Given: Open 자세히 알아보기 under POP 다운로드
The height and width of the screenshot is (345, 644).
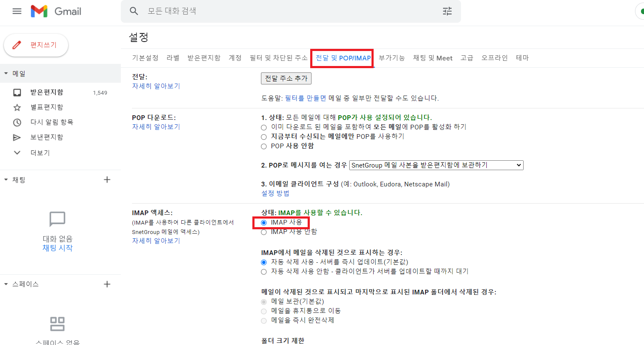Looking at the screenshot, I should coord(156,127).
